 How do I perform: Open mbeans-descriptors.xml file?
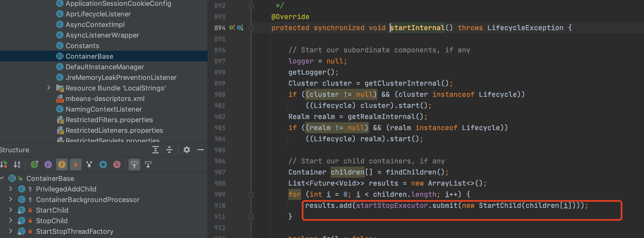(105, 99)
